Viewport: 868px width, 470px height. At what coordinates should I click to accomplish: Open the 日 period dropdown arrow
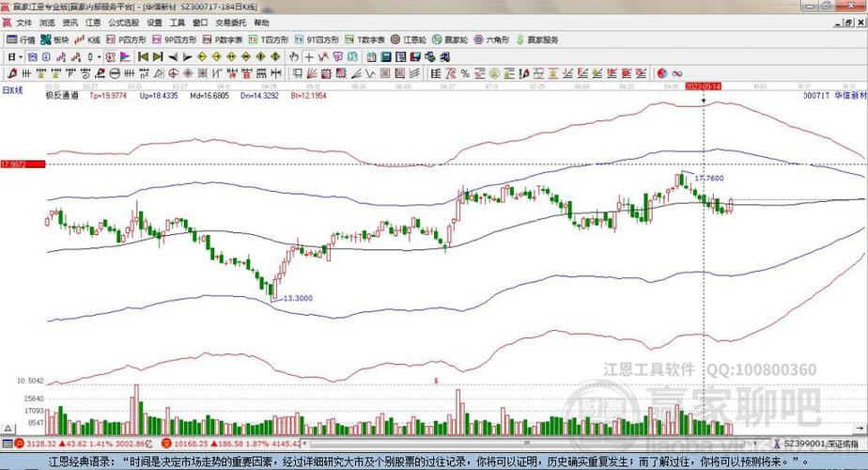click(x=20, y=57)
